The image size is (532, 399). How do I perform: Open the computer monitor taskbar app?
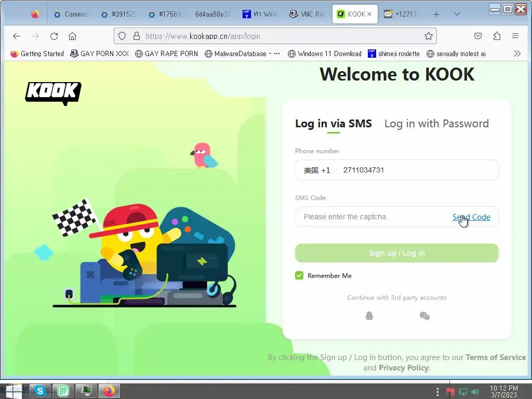[x=86, y=391]
